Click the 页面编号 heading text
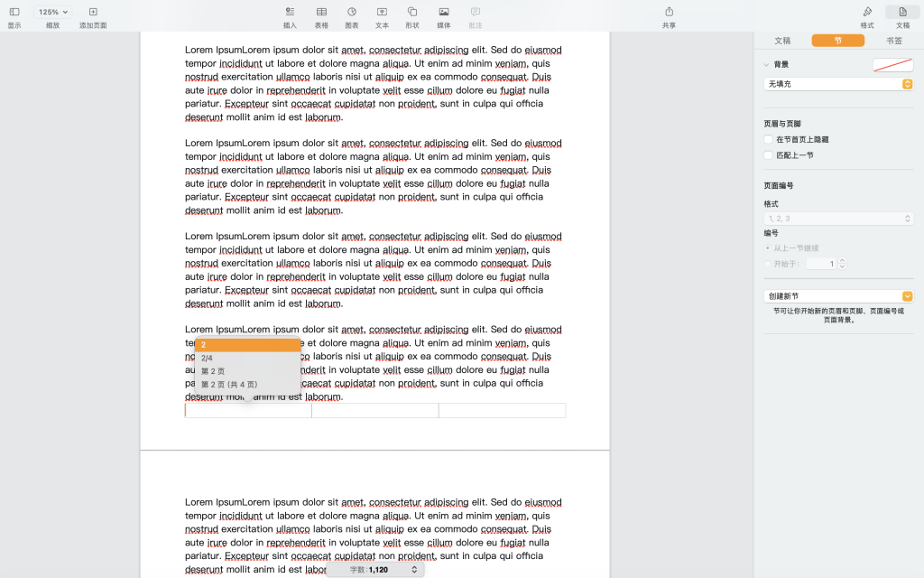Screen dimensions: 924x578 [779, 186]
